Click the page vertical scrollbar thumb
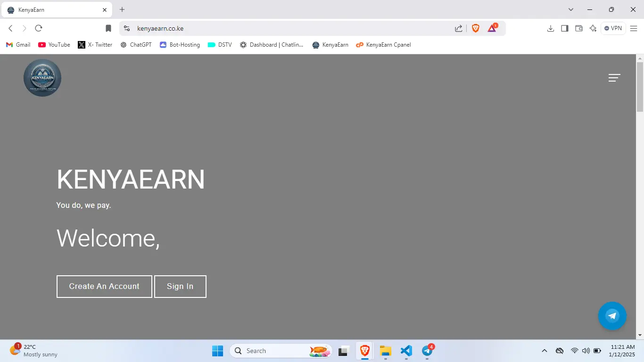This screenshot has height=362, width=644. (640, 87)
